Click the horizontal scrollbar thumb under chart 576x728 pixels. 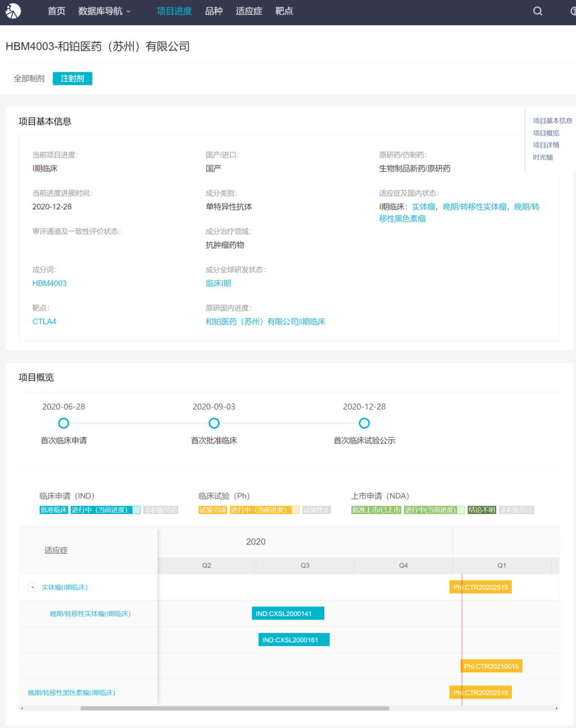235,708
